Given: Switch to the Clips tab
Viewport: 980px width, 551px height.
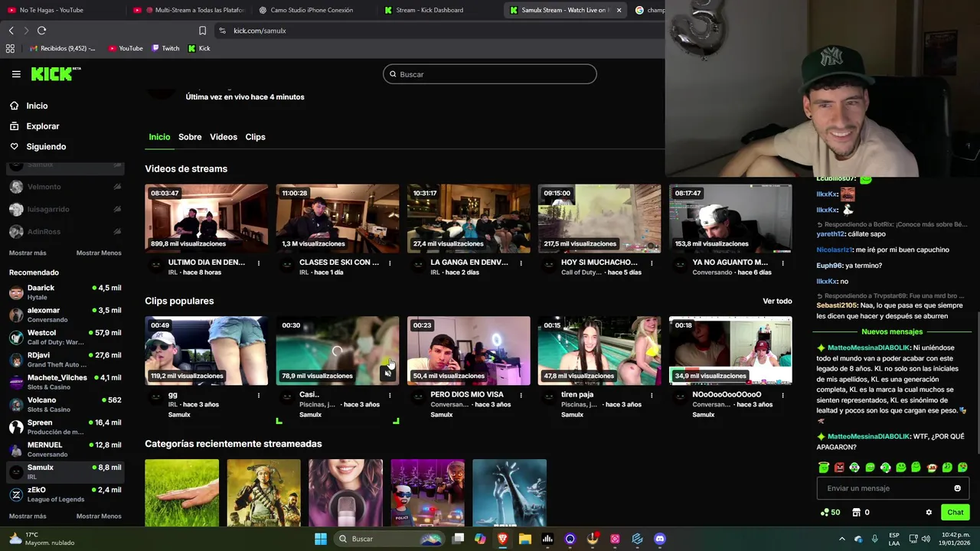Looking at the screenshot, I should point(255,137).
